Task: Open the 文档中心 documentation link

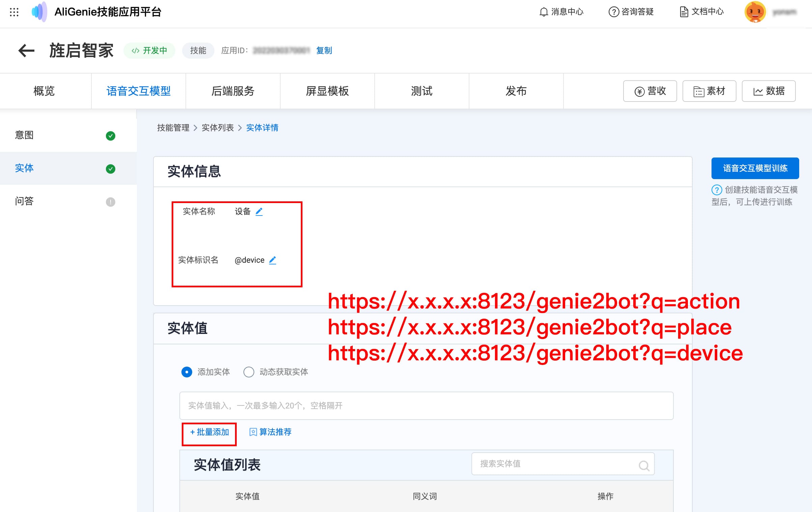Action: (x=702, y=12)
